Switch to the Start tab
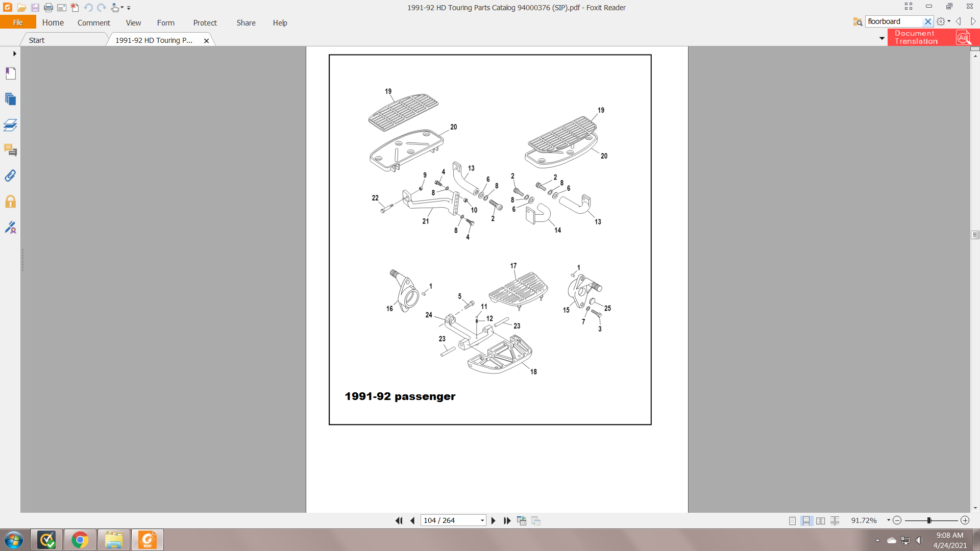 point(37,40)
